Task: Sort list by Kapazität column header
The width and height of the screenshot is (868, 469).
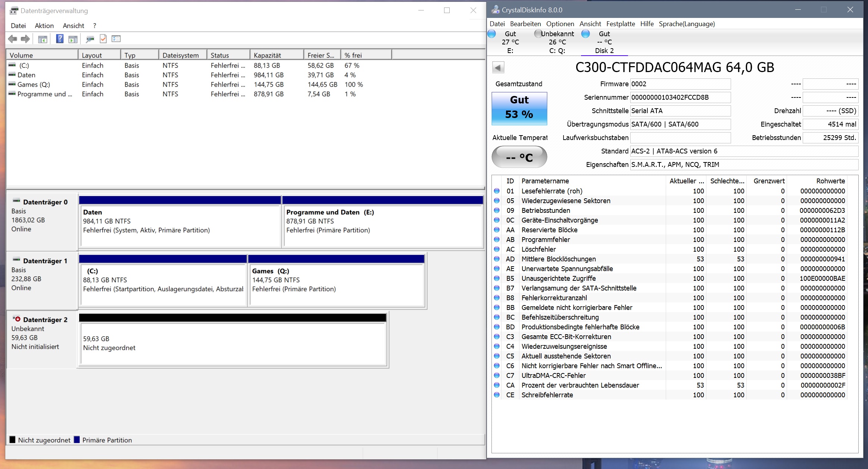Action: [276, 55]
